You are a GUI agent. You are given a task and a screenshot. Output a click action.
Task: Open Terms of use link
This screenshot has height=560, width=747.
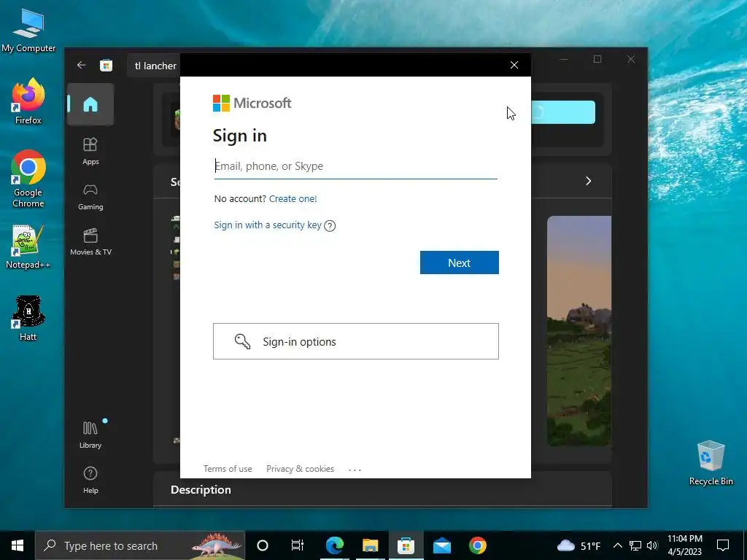[x=228, y=469]
